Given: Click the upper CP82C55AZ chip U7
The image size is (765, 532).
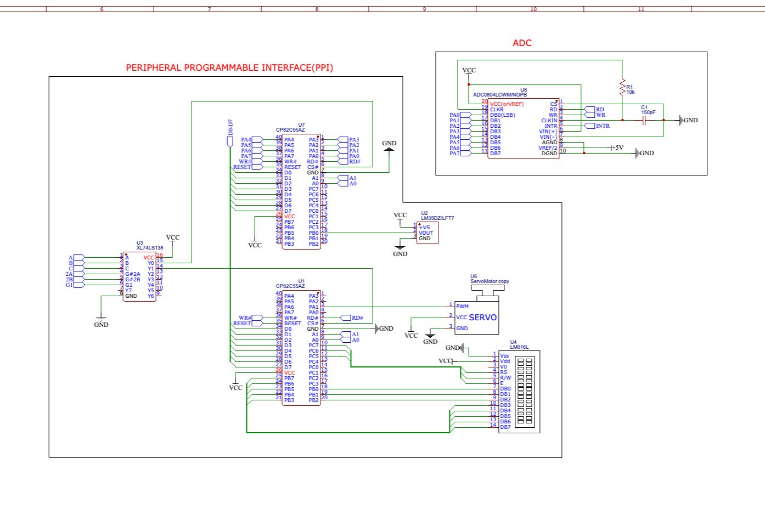Looking at the screenshot, I should pos(301,192).
